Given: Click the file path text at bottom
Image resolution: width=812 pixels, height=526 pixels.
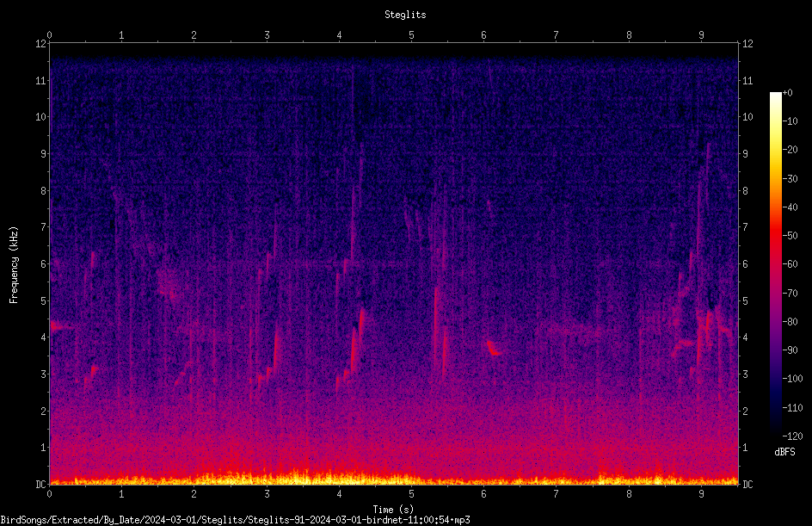Looking at the screenshot, I should [235, 520].
